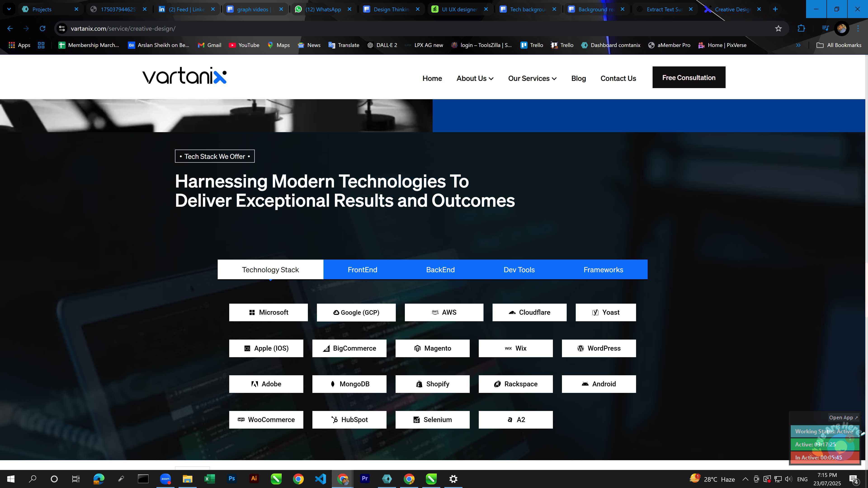Expand the Our Services menu

coord(532,78)
